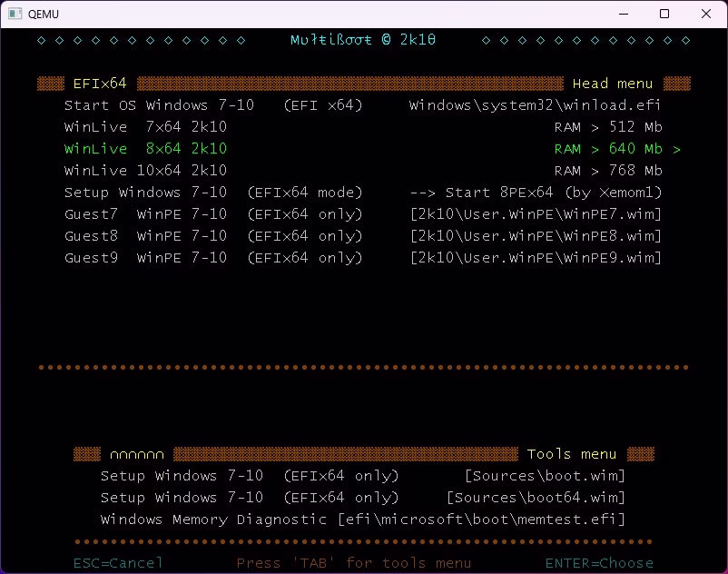Click Windows\system32\winload.efi path text
This screenshot has width=728, height=574.
pyautogui.click(x=535, y=105)
